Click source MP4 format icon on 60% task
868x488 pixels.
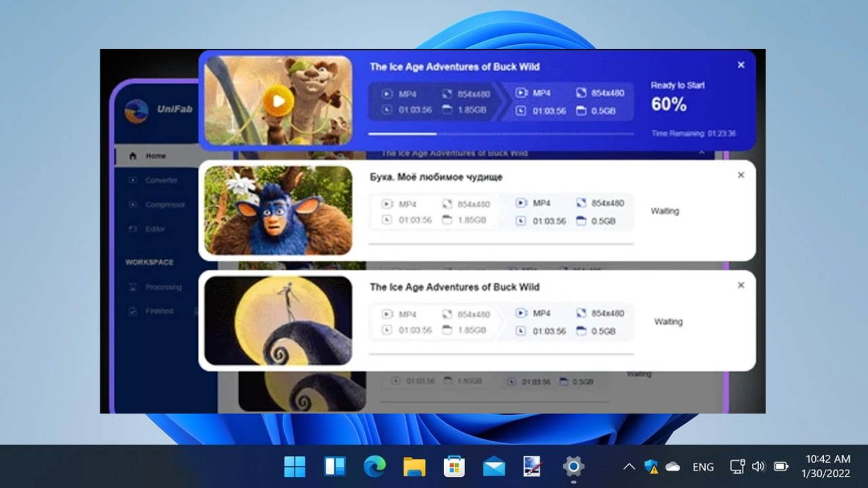(x=387, y=94)
